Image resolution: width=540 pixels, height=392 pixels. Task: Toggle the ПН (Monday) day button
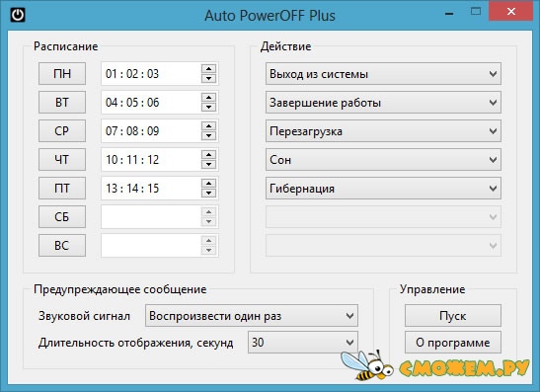click(62, 73)
